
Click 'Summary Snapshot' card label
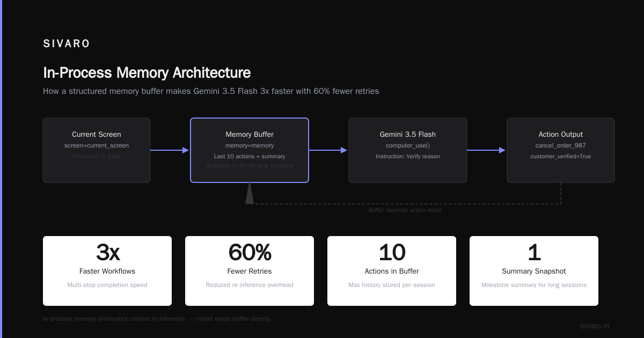534,271
